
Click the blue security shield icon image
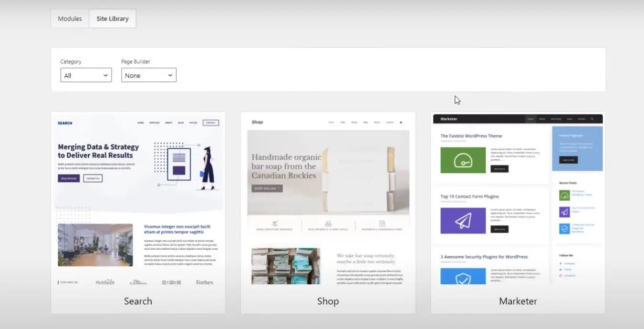click(x=463, y=277)
